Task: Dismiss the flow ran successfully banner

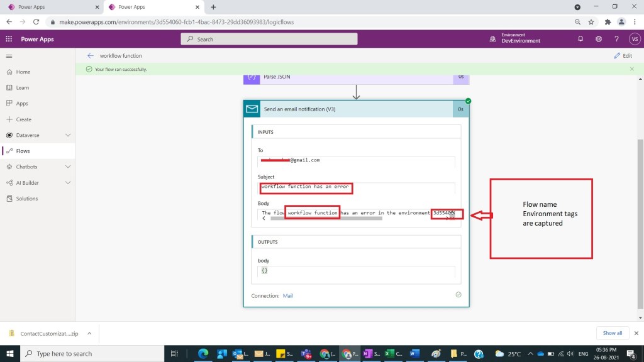Action: coord(632,69)
